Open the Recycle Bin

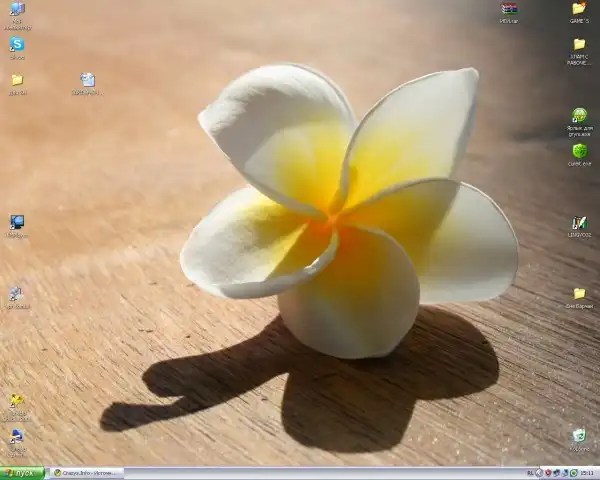579,436
